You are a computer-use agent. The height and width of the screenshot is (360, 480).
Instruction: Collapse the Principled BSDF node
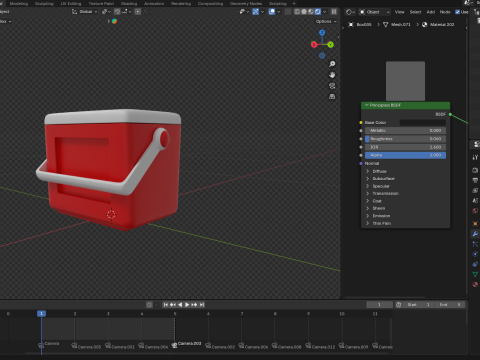[x=367, y=105]
